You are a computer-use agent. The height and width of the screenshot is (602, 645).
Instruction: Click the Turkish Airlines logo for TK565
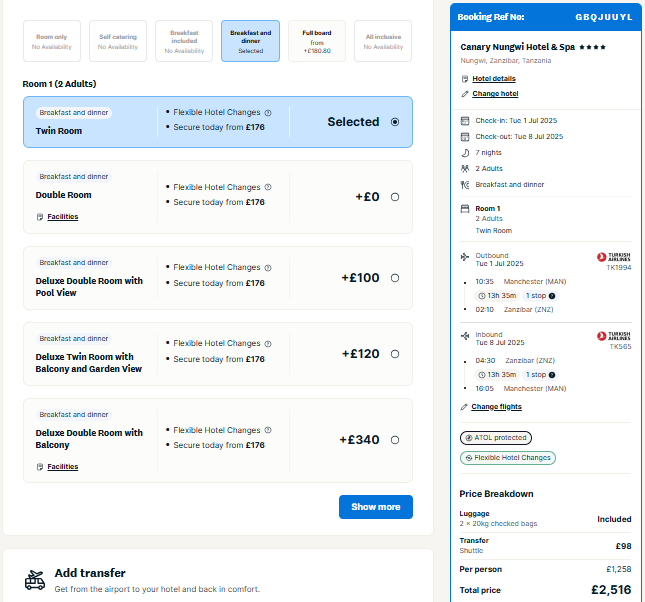coord(613,336)
